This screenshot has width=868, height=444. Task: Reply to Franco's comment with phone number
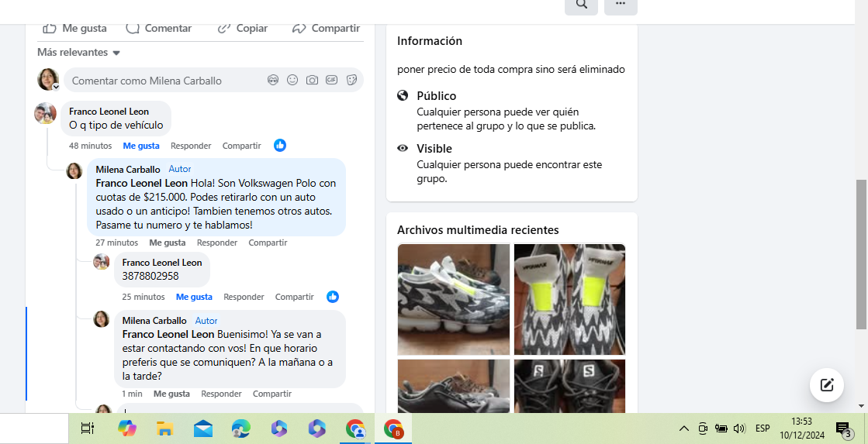tap(244, 297)
